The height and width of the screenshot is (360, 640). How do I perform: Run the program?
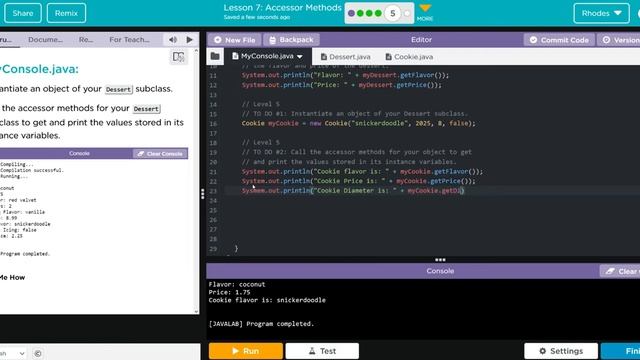pos(246,351)
